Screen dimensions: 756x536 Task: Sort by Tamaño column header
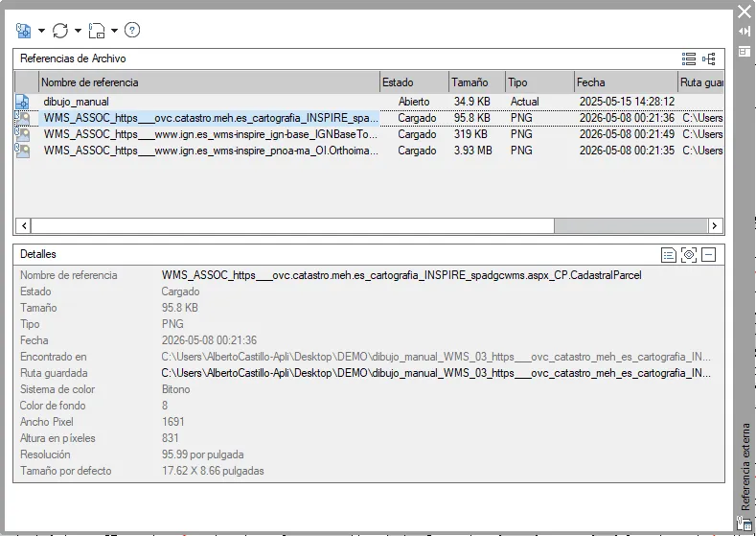click(477, 82)
